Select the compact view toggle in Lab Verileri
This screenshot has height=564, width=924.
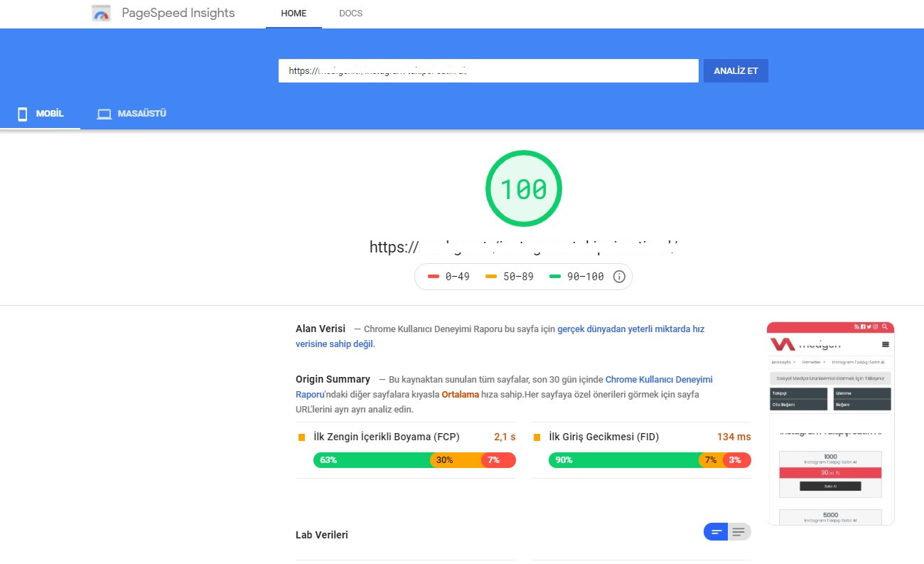(716, 531)
